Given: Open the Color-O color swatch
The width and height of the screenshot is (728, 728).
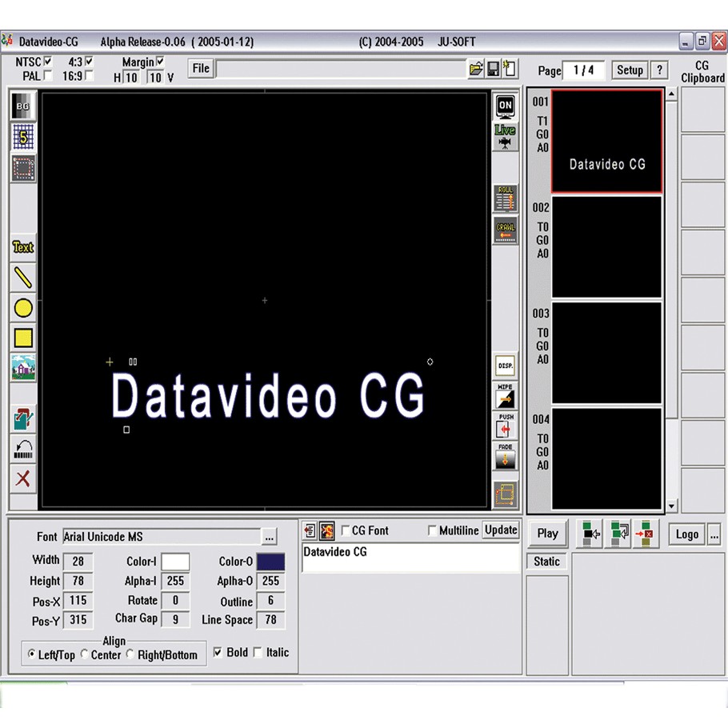Looking at the screenshot, I should (x=270, y=561).
